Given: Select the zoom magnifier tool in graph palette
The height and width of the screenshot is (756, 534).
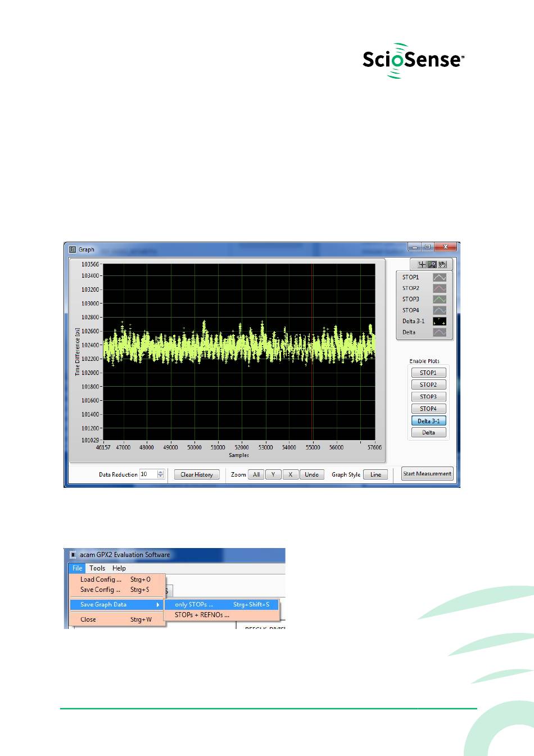Looking at the screenshot, I should 432,264.
